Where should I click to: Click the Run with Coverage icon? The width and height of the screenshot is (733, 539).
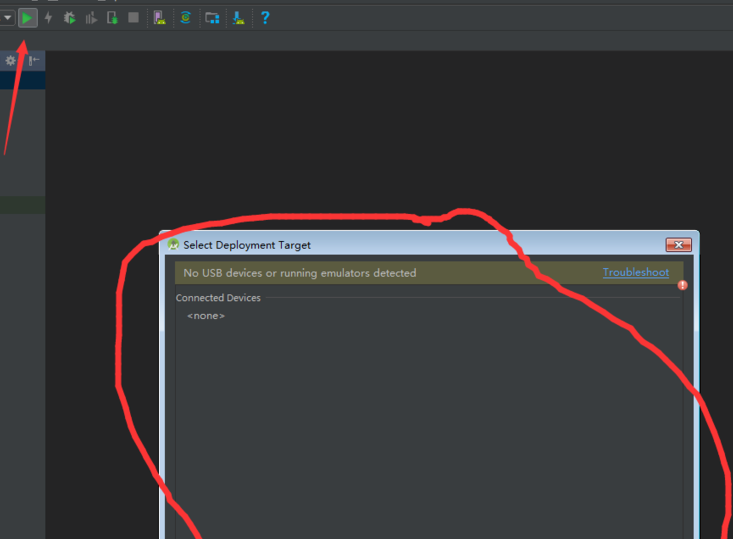(91, 17)
